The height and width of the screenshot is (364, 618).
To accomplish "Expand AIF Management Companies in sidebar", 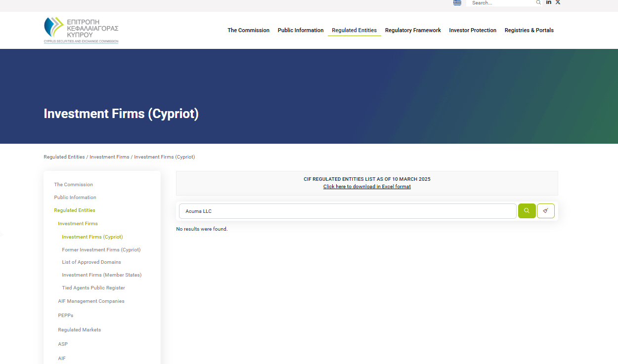I will tap(91, 301).
